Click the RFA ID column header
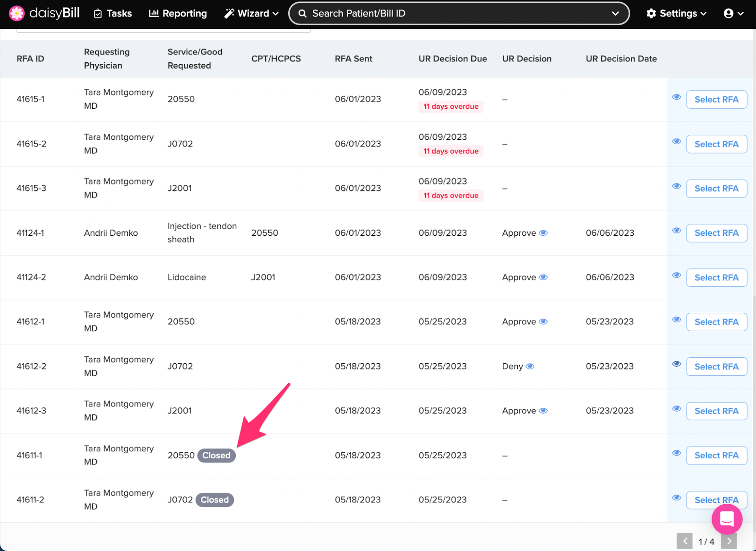This screenshot has width=756, height=551. point(30,59)
